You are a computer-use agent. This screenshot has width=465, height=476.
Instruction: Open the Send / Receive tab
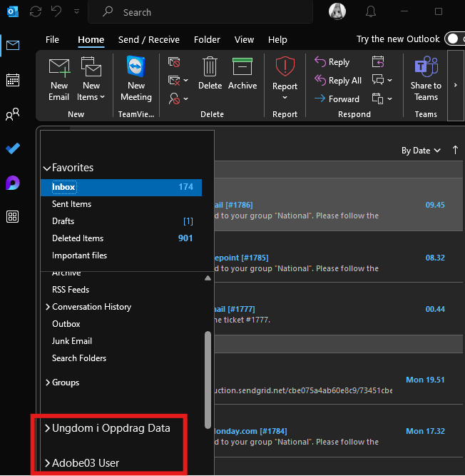(x=148, y=40)
